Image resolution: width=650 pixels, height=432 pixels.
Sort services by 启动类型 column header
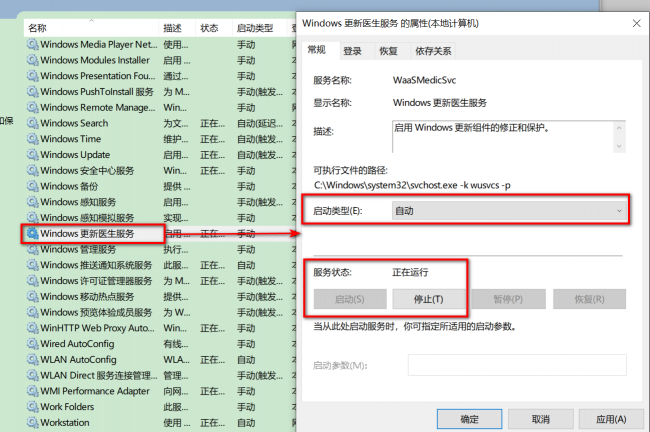tap(259, 28)
